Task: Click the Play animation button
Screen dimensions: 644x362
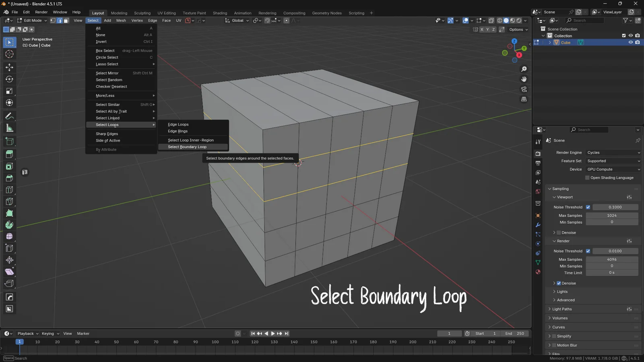Action: coord(273,333)
